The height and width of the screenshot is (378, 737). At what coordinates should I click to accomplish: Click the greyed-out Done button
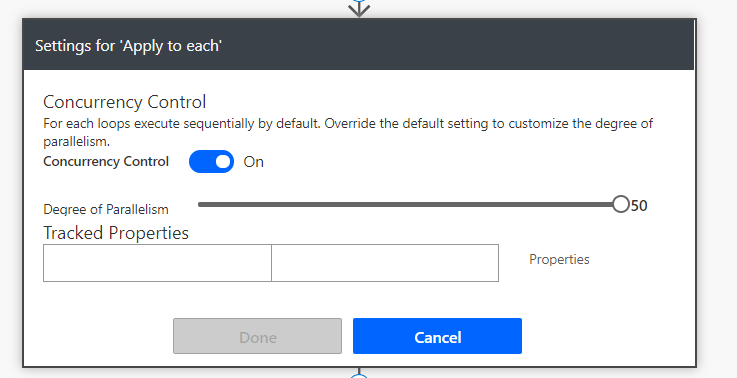click(x=257, y=336)
